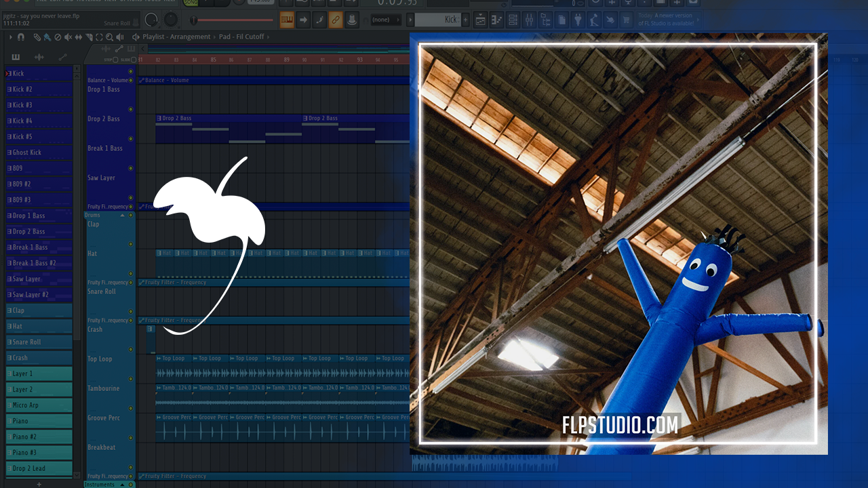Click the arrow after Pad - Fil Cutoff
868x488 pixels.
(268, 37)
